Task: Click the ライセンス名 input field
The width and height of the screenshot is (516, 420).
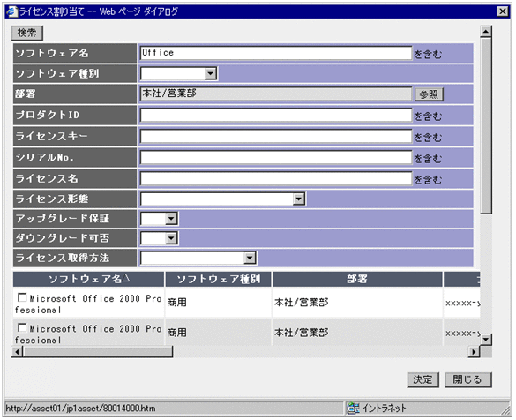Action: point(276,178)
